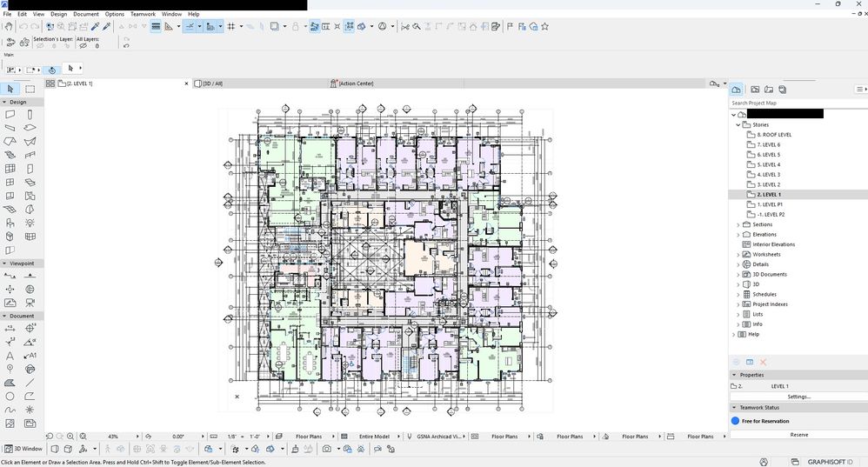Open the zoom percentage 43% dropdown
Image resolution: width=868 pixels, height=467 pixels.
113,437
